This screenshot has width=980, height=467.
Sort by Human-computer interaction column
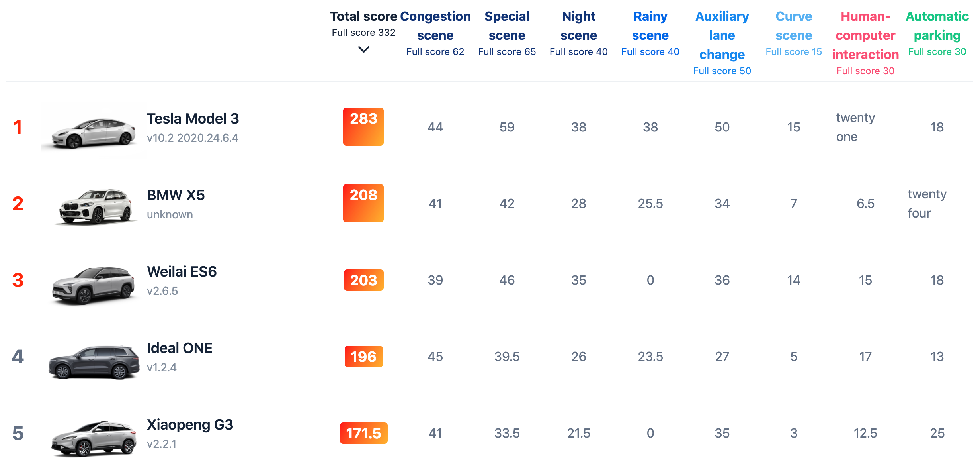pyautogui.click(x=865, y=35)
